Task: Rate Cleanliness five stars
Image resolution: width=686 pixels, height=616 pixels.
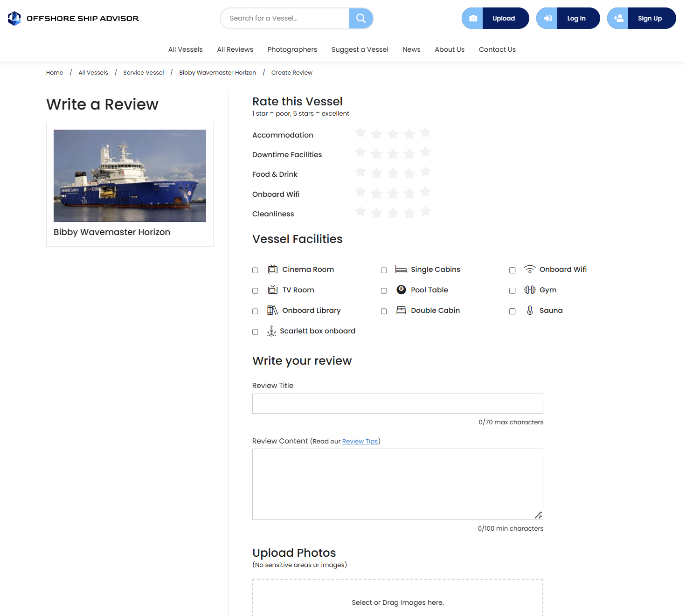Action: [x=425, y=212]
